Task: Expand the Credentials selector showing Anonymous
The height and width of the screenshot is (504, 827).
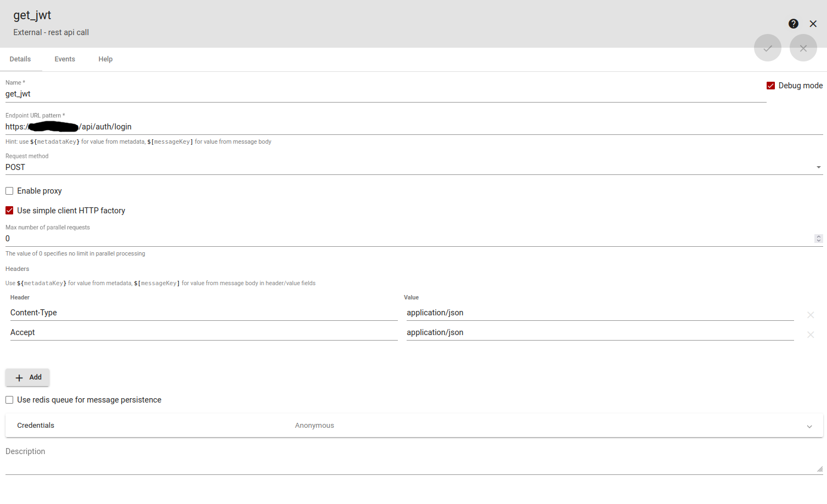Action: point(810,426)
